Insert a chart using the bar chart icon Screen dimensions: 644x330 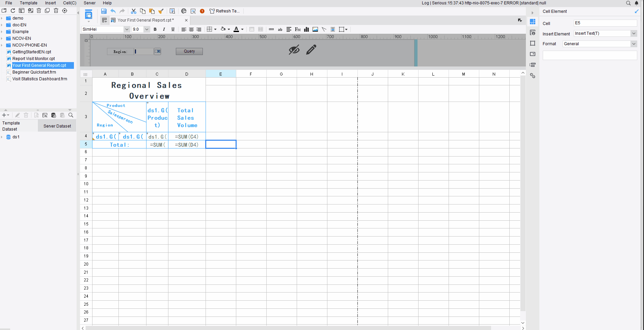[306, 29]
